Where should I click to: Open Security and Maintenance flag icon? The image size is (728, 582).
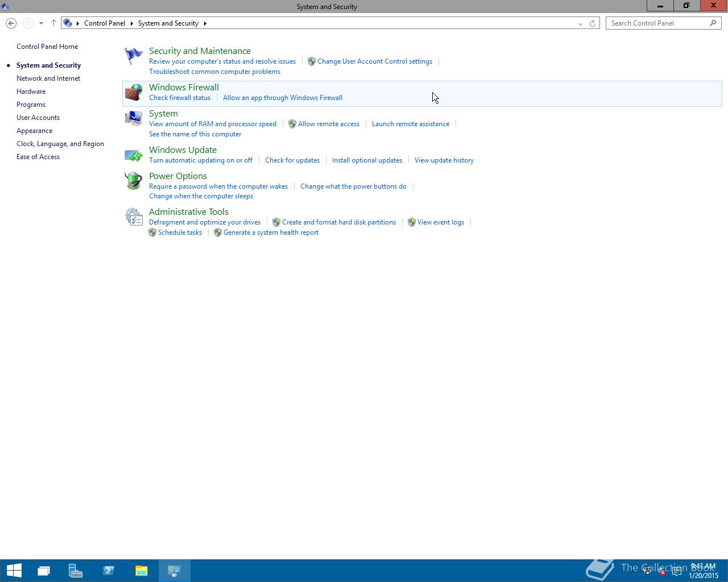[x=134, y=56]
